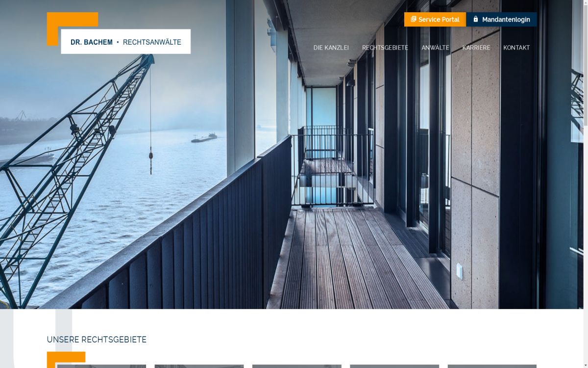Image resolution: width=588 pixels, height=368 pixels.
Task: Click the Dr. Bachem Rechtsanwälte logo text
Action: click(x=126, y=42)
